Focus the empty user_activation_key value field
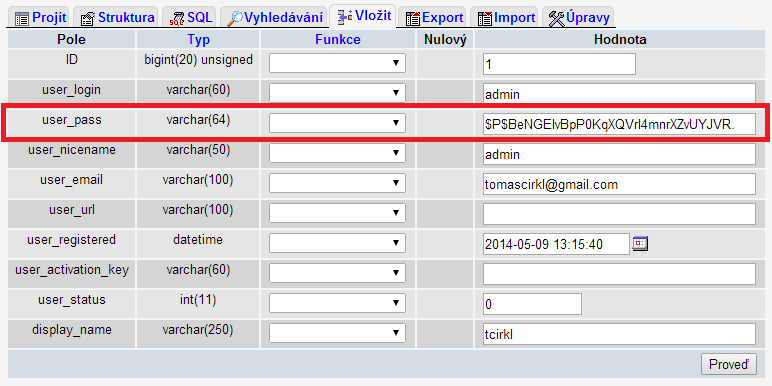Viewport: 772px width, 386px height. (x=619, y=274)
